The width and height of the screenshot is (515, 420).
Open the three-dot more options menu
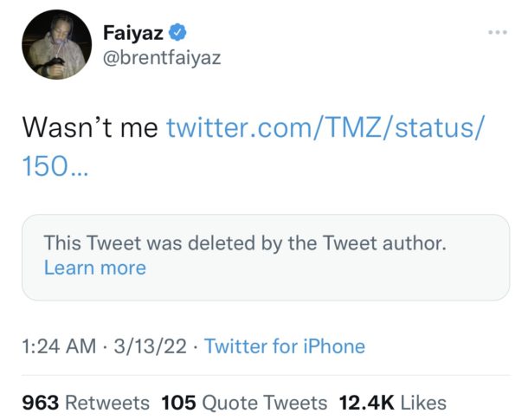tap(498, 32)
